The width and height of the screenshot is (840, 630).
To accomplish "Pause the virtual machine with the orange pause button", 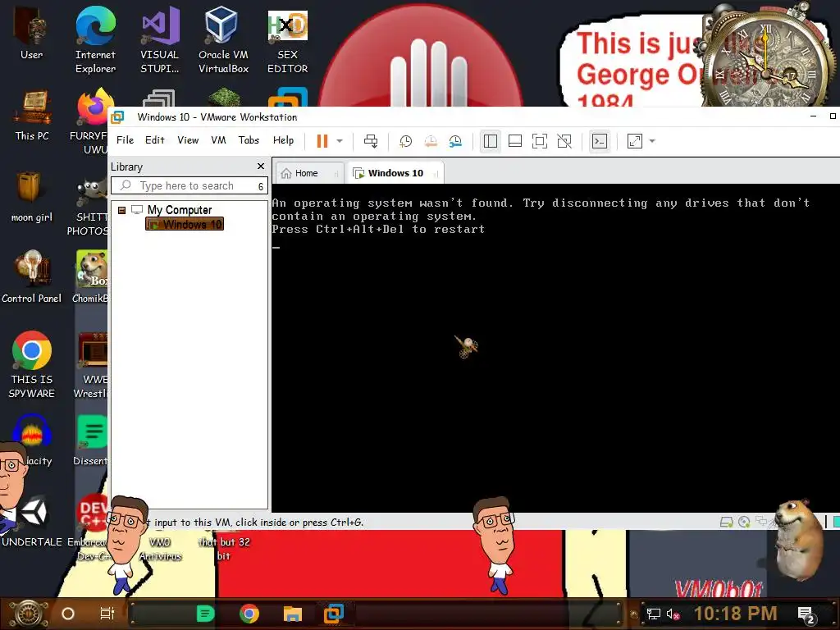I will coord(322,141).
